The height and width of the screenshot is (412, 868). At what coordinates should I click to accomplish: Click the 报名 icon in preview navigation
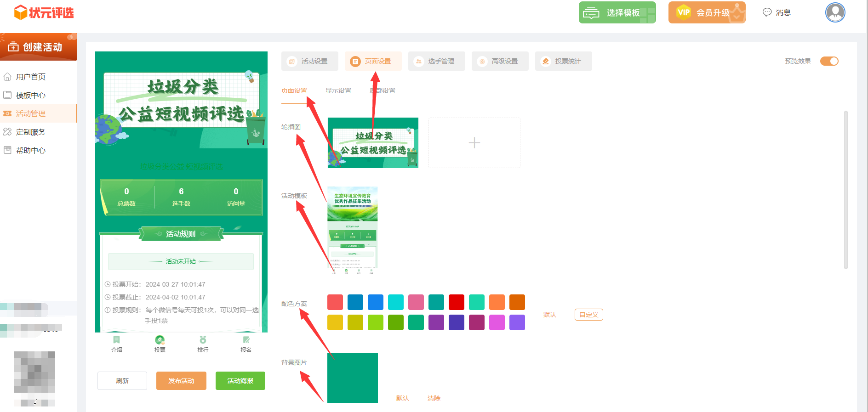[246, 340]
